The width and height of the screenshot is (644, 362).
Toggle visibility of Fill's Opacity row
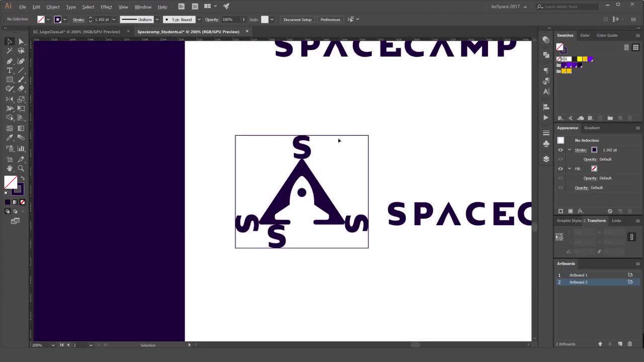560,178
